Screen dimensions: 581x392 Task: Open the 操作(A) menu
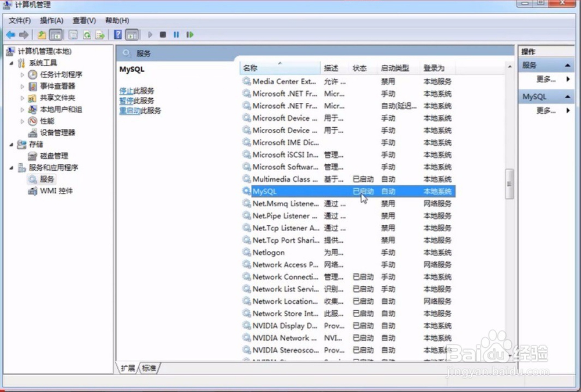tap(52, 20)
